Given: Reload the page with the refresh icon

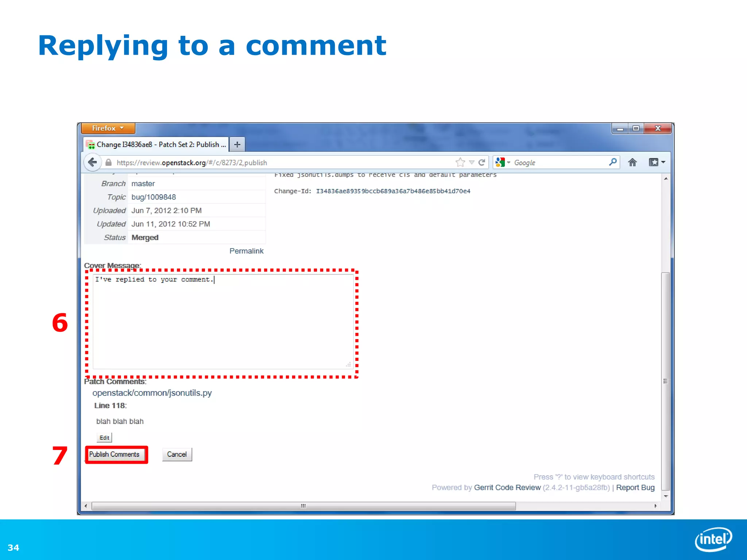Looking at the screenshot, I should 482,162.
